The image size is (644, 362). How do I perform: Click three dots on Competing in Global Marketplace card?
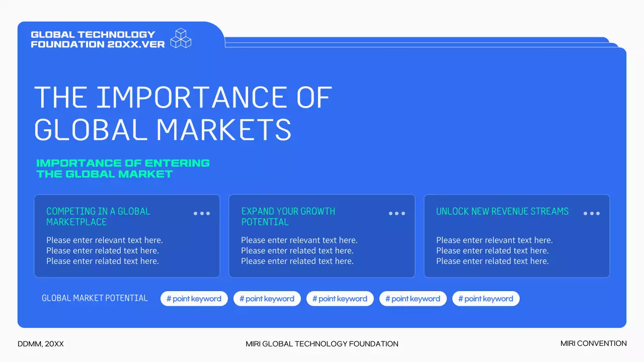202,214
